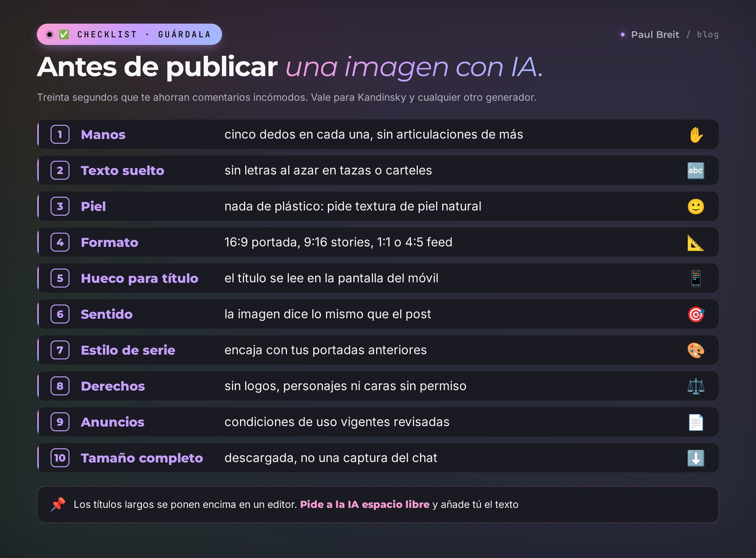Click the number 7 badge beside Estilo de serie
This screenshot has width=756, height=558.
(x=60, y=350)
